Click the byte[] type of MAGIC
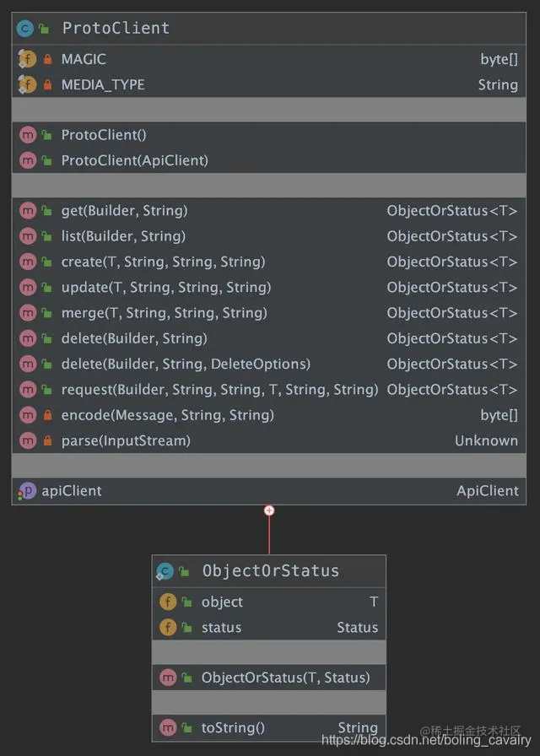The image size is (540, 756). (499, 59)
